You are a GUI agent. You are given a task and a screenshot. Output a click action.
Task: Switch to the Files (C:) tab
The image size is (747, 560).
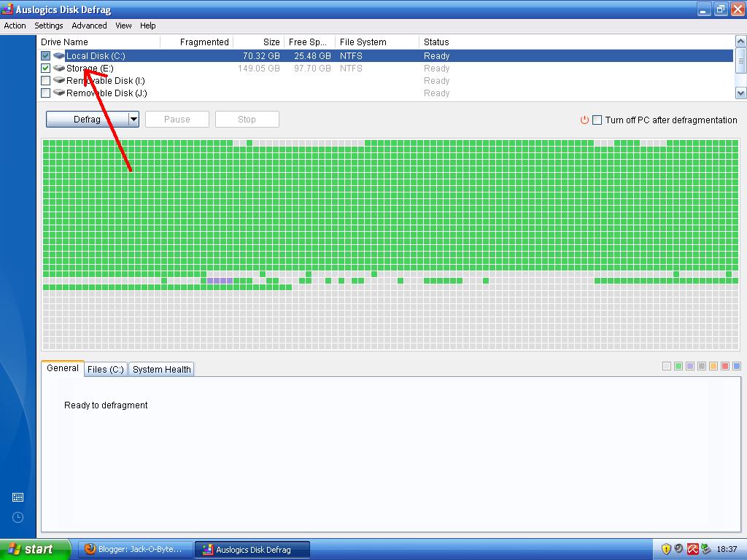pyautogui.click(x=106, y=369)
